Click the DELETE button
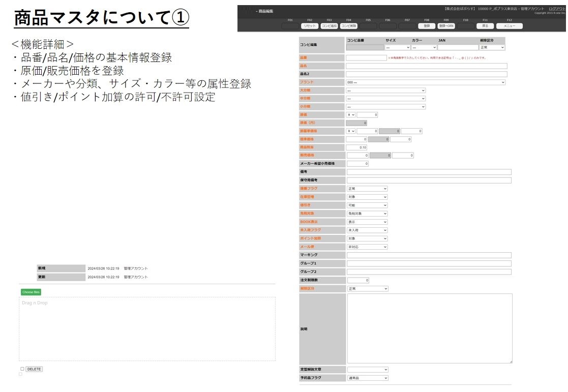The height and width of the screenshot is (392, 568). click(x=34, y=369)
